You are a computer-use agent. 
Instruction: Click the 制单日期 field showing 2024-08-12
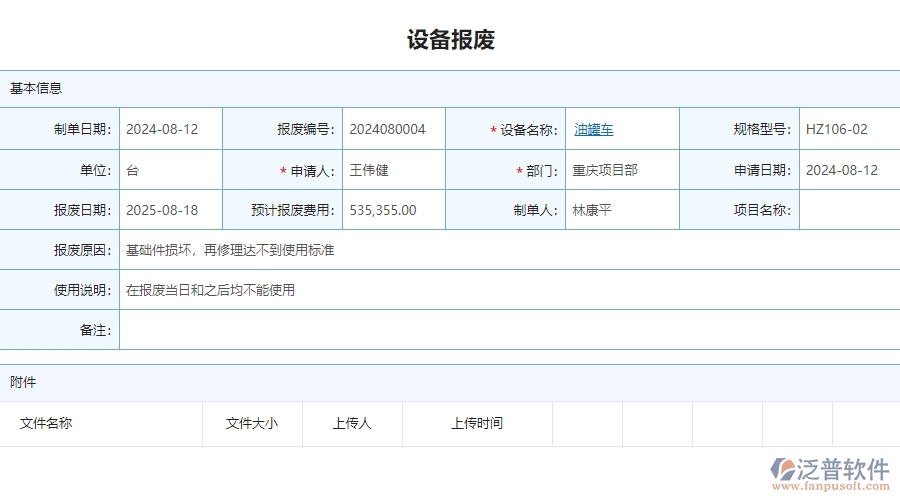(x=170, y=129)
